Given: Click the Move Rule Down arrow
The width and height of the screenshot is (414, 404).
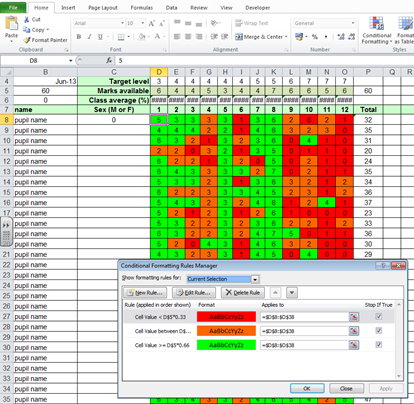Looking at the screenshot, I should [x=292, y=293].
